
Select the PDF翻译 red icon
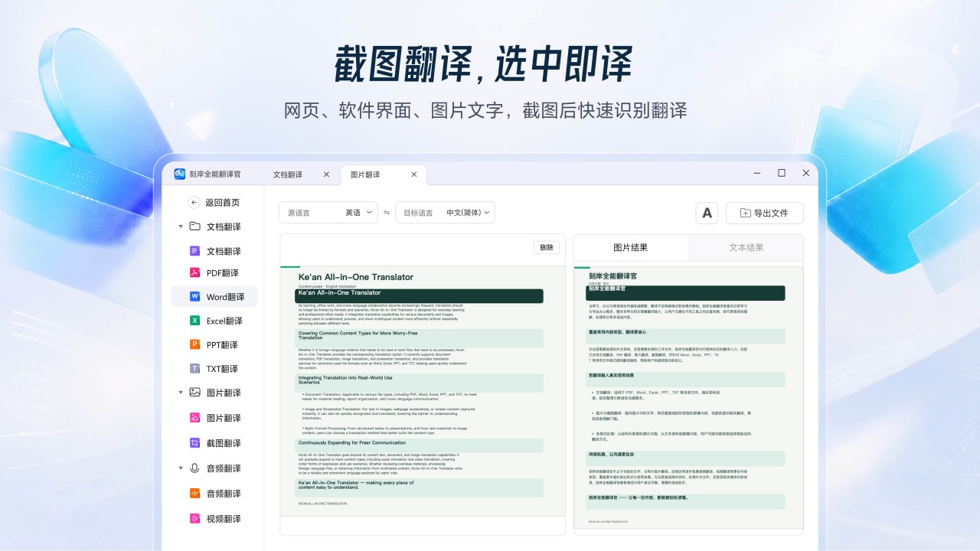coord(194,273)
